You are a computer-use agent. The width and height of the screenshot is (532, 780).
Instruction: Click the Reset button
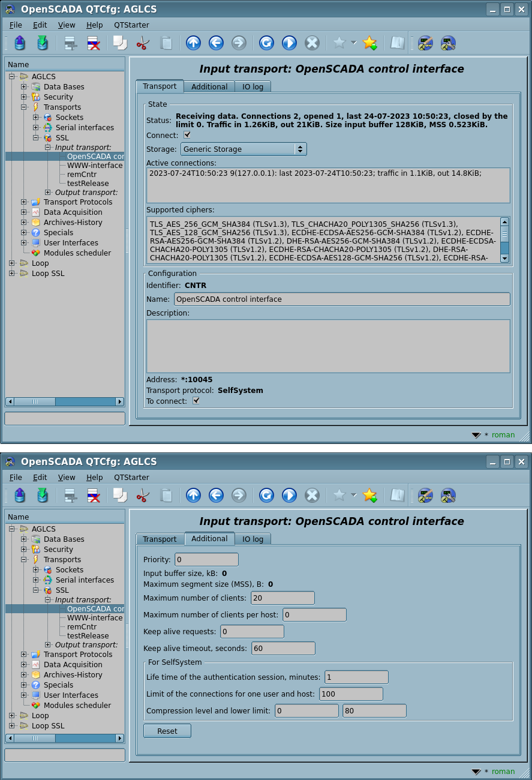click(x=167, y=731)
